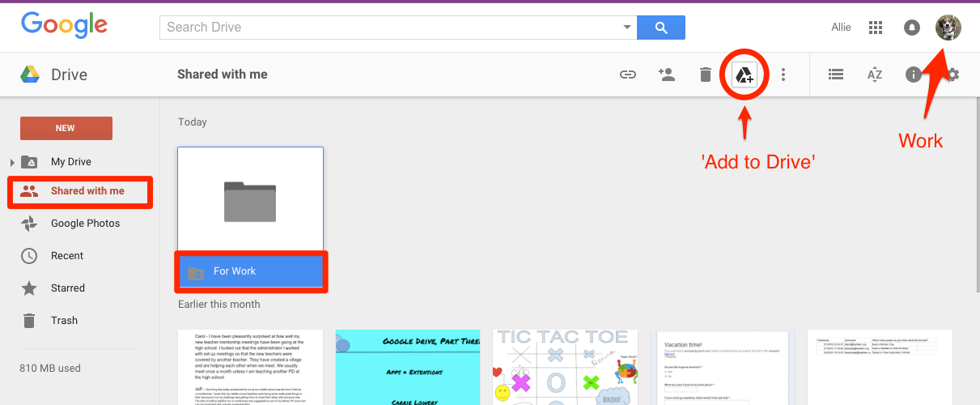Open the Vacation time form thumbnail
Image resolution: width=980 pixels, height=405 pixels.
(x=723, y=367)
